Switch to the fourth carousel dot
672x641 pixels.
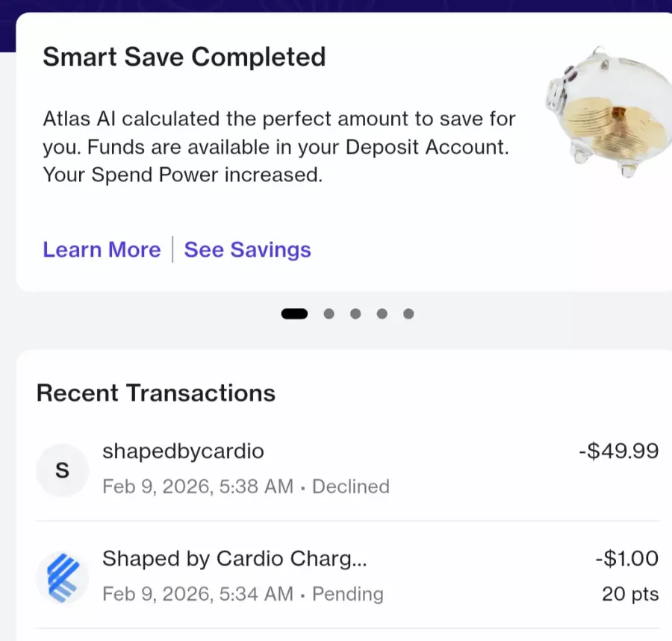click(x=382, y=314)
